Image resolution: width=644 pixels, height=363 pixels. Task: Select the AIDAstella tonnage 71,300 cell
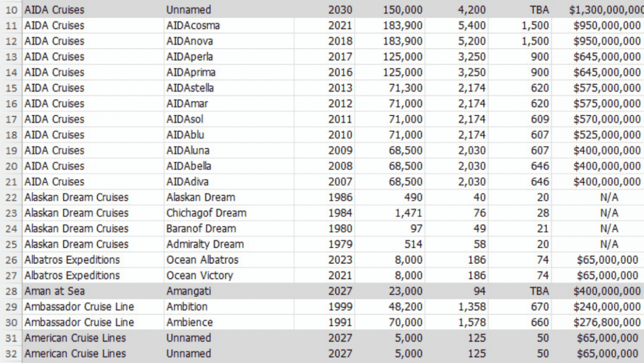[389, 88]
